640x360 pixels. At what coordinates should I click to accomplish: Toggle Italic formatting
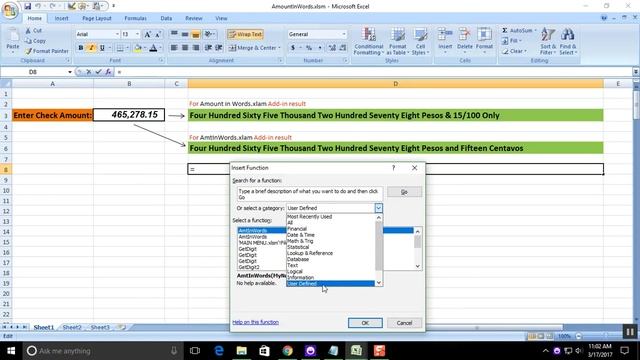(91, 48)
